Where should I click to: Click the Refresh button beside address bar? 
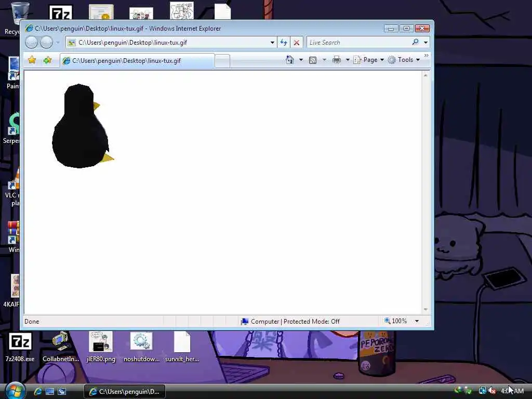pos(284,43)
